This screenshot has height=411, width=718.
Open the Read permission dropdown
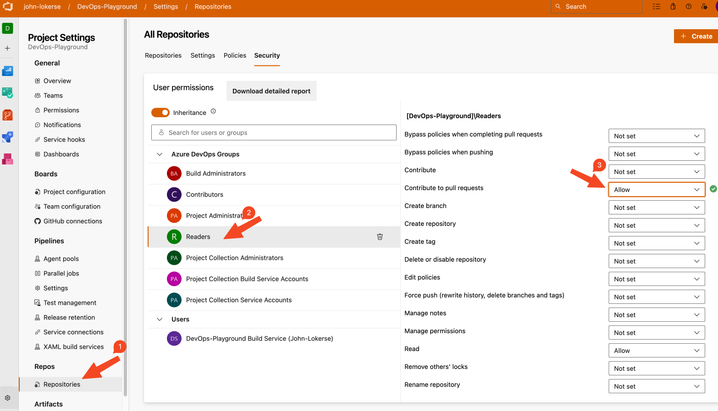tap(656, 351)
